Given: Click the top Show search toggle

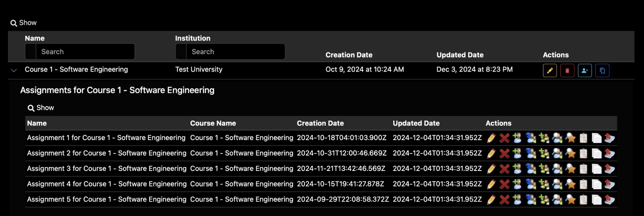Looking at the screenshot, I should click(24, 23).
